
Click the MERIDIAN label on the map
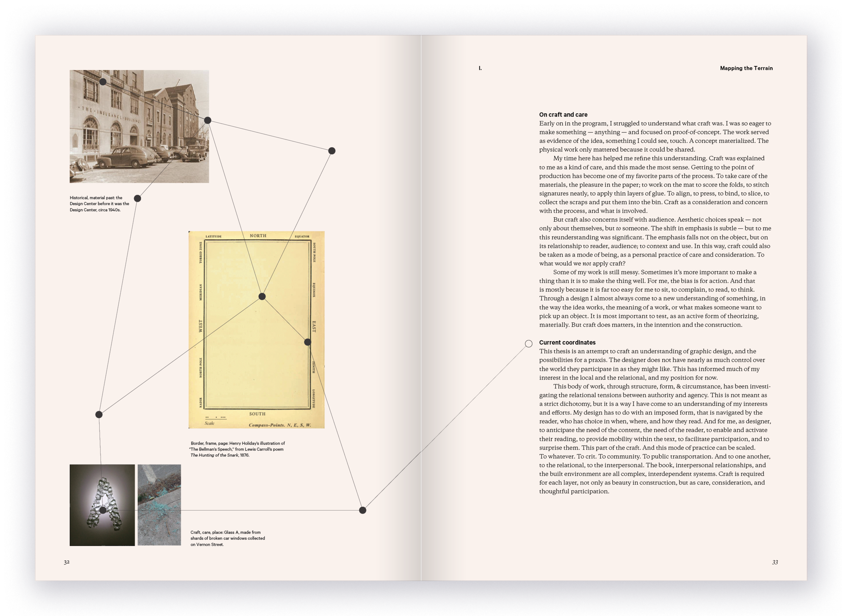[x=200, y=292]
